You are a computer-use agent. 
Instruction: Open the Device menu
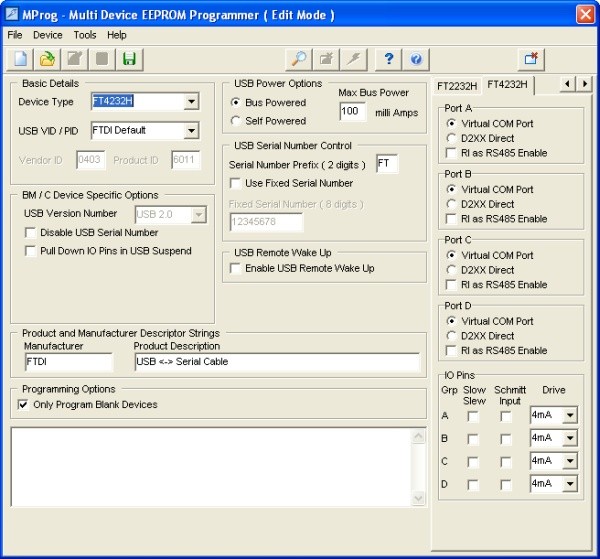pos(47,35)
